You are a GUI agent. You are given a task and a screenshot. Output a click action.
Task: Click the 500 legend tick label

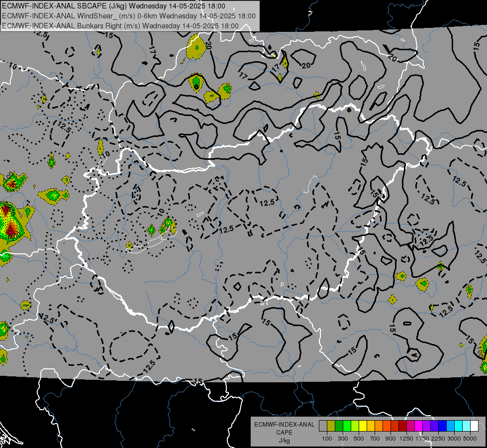coord(359,439)
